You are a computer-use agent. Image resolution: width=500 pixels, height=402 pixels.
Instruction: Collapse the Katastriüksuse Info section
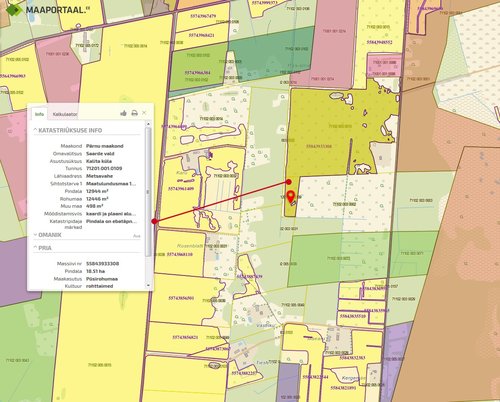pos(68,130)
